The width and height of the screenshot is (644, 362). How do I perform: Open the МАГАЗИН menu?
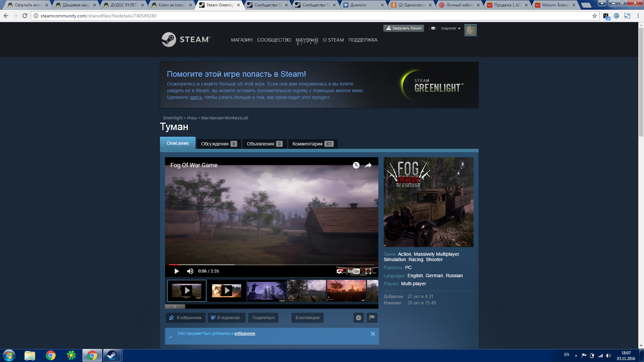pyautogui.click(x=242, y=40)
